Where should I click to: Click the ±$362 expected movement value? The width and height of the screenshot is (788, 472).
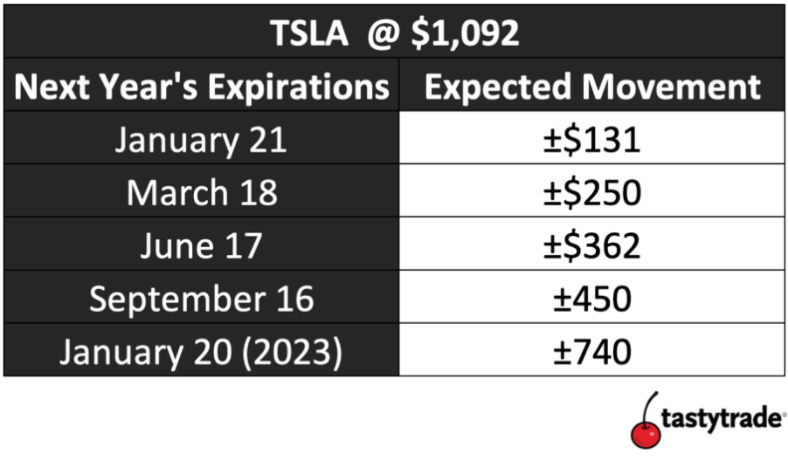pos(592,246)
